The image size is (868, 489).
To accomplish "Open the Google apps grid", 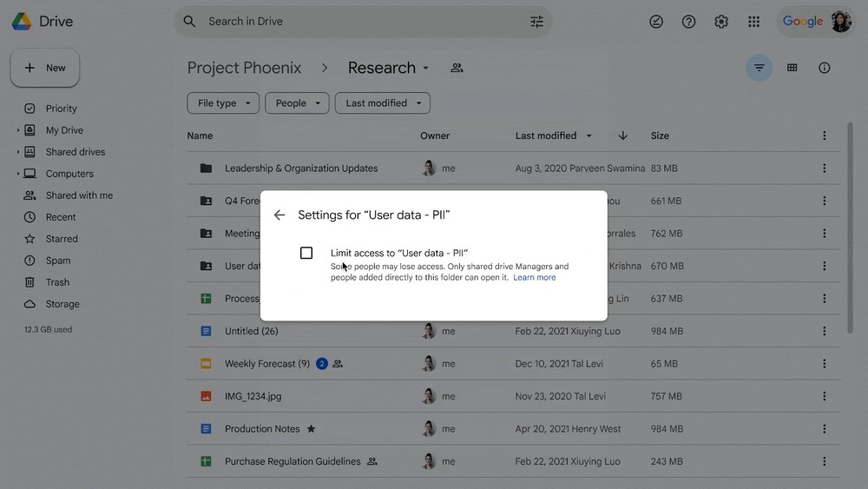I will (753, 22).
